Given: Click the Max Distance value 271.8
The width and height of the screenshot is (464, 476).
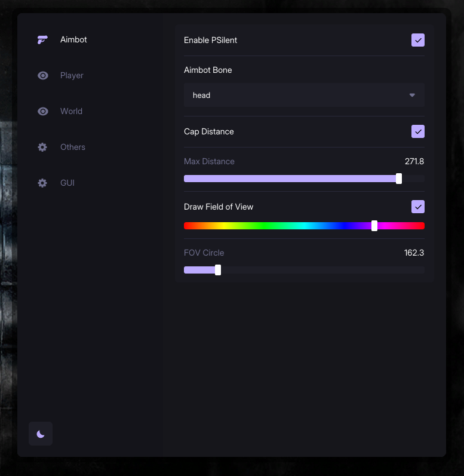Looking at the screenshot, I should (414, 161).
